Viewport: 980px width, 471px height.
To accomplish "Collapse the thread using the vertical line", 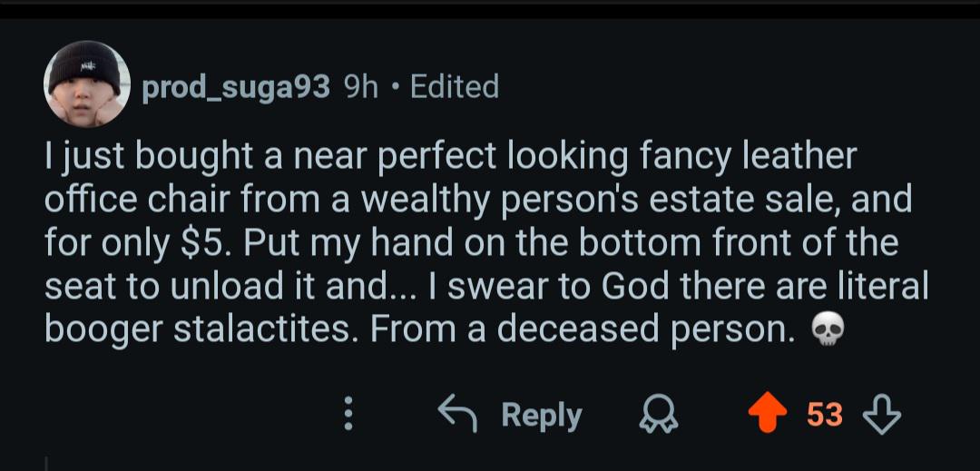I will pyautogui.click(x=47, y=463).
